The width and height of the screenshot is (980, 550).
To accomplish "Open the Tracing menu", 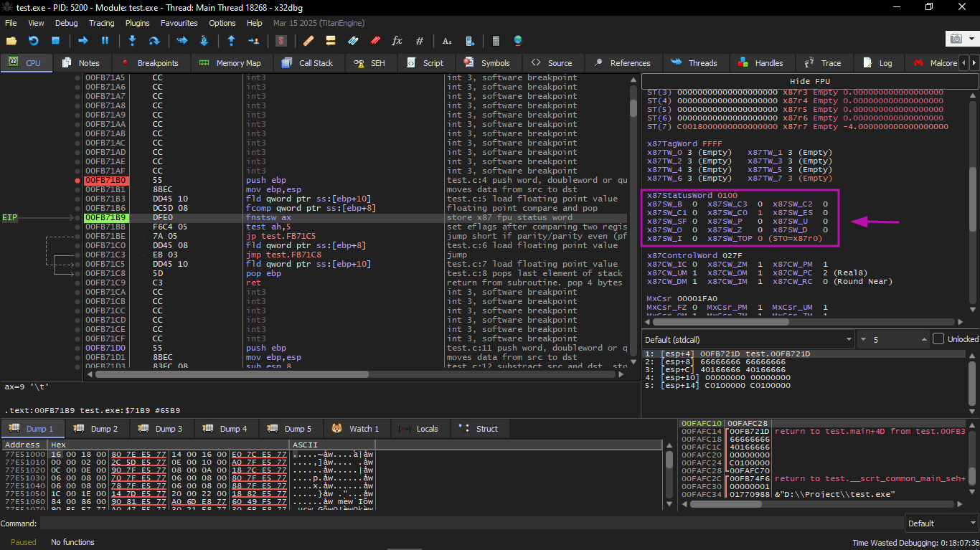I will click(101, 23).
